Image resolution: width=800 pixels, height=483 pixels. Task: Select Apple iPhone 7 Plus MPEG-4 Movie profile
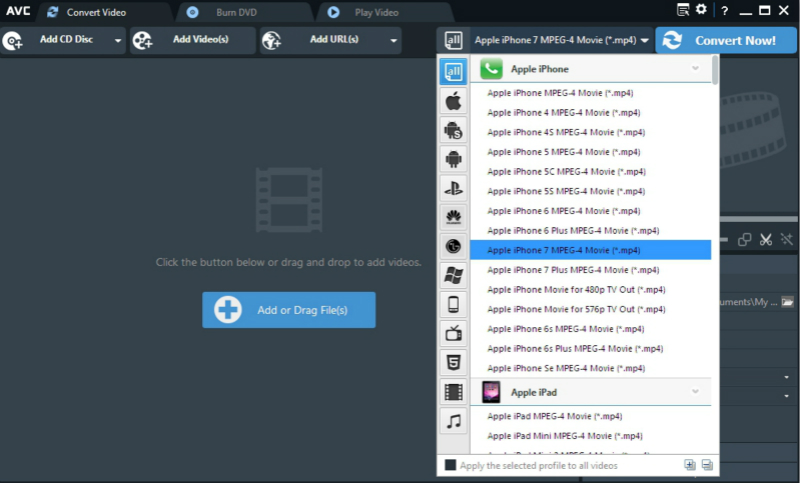(x=590, y=270)
